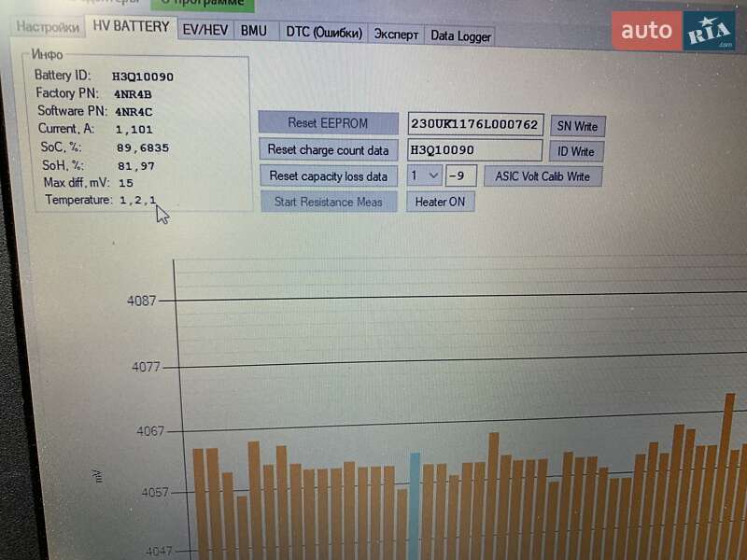Select the highlighted blue cell voltage bar
Image resolution: width=747 pixels, height=560 pixels.
tap(415, 504)
